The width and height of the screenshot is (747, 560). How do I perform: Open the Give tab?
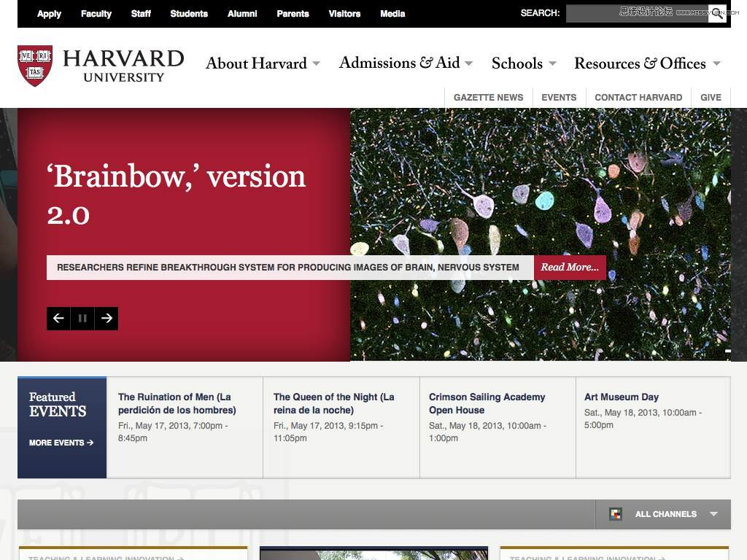coord(711,98)
